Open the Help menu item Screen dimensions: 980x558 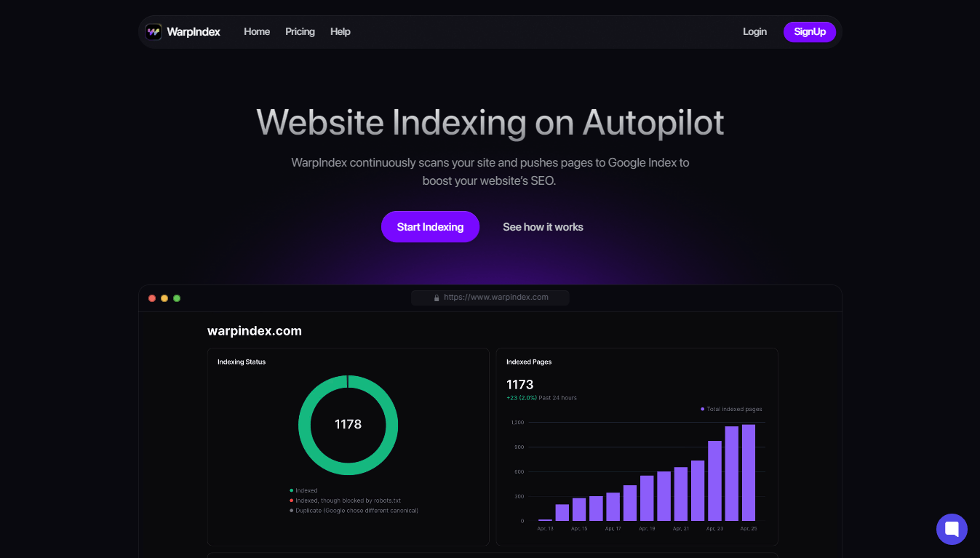tap(340, 31)
